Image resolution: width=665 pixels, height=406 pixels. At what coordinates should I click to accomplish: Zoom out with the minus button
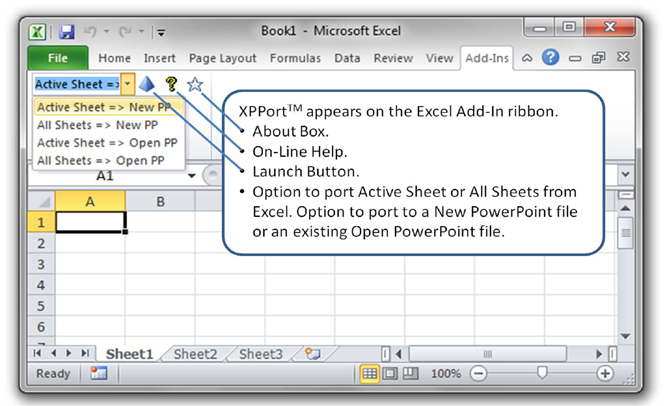(x=478, y=373)
